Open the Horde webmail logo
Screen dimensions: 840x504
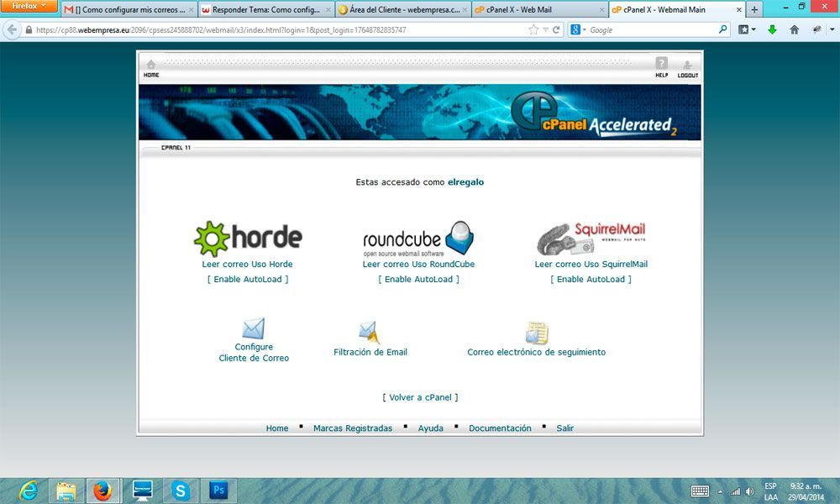(x=248, y=239)
